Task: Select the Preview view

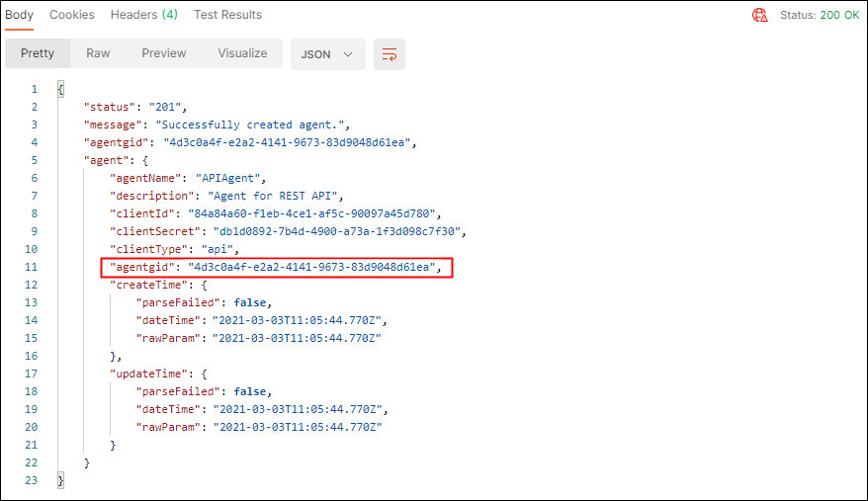Action: pyautogui.click(x=164, y=53)
